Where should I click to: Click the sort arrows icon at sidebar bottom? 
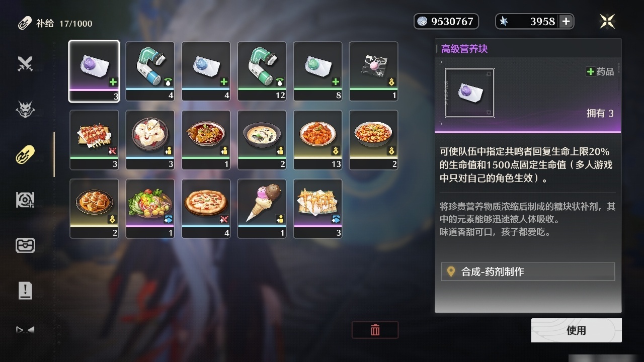[x=25, y=330]
